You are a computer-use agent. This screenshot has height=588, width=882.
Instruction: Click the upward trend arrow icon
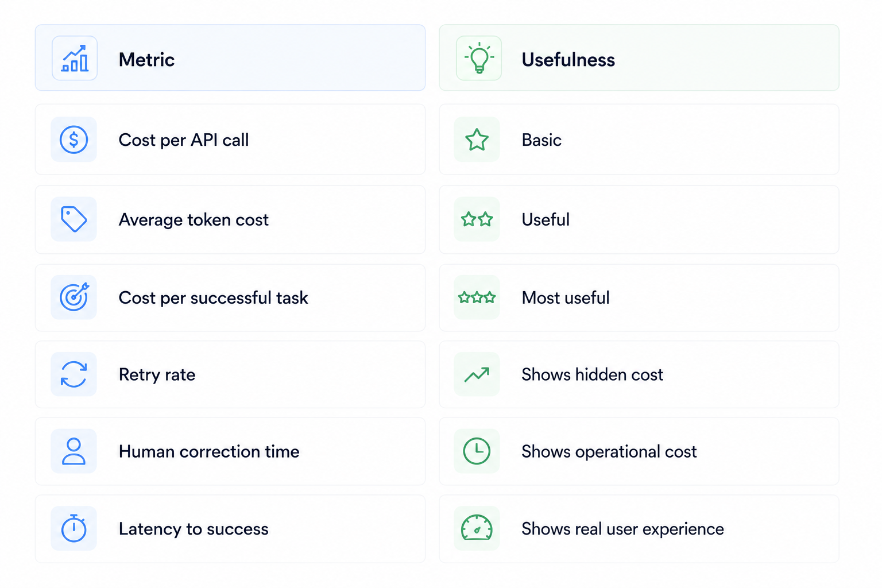coord(477,374)
